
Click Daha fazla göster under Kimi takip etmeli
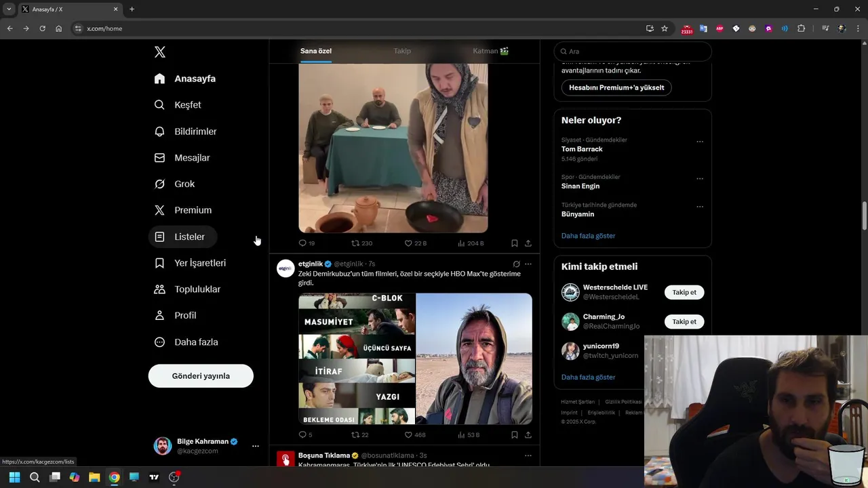coord(588,377)
